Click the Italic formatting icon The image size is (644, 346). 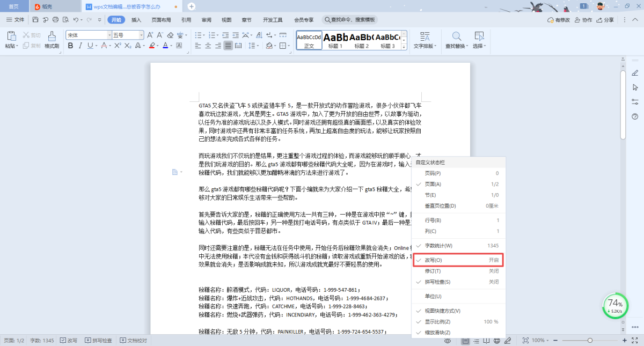(80, 46)
